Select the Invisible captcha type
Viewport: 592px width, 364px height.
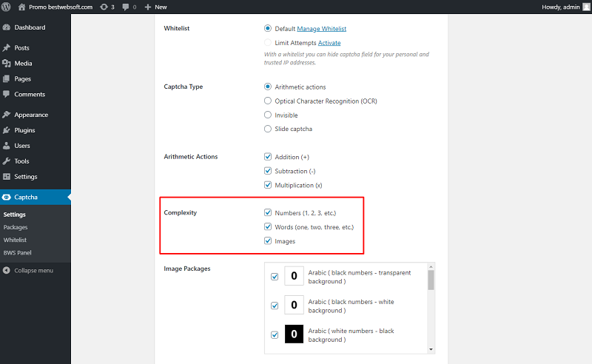(268, 115)
